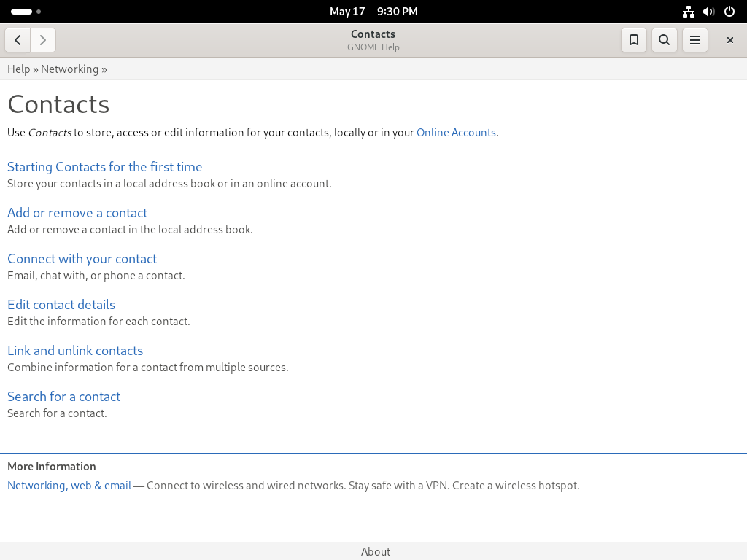The height and width of the screenshot is (560, 747).
Task: Open the hamburger menu button
Action: click(695, 40)
